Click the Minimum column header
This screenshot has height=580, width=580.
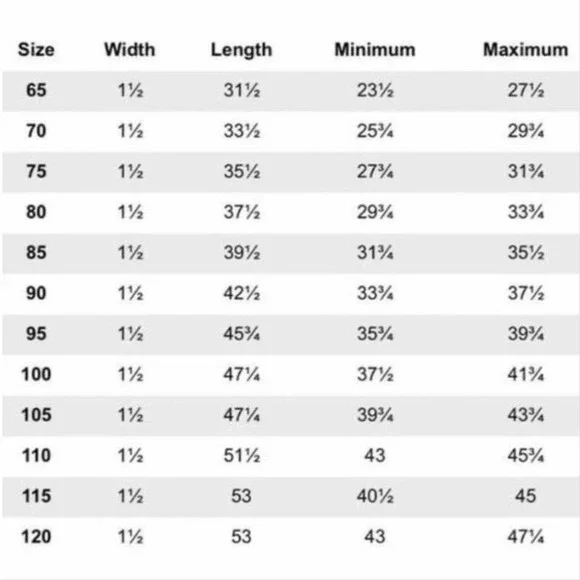click(375, 50)
